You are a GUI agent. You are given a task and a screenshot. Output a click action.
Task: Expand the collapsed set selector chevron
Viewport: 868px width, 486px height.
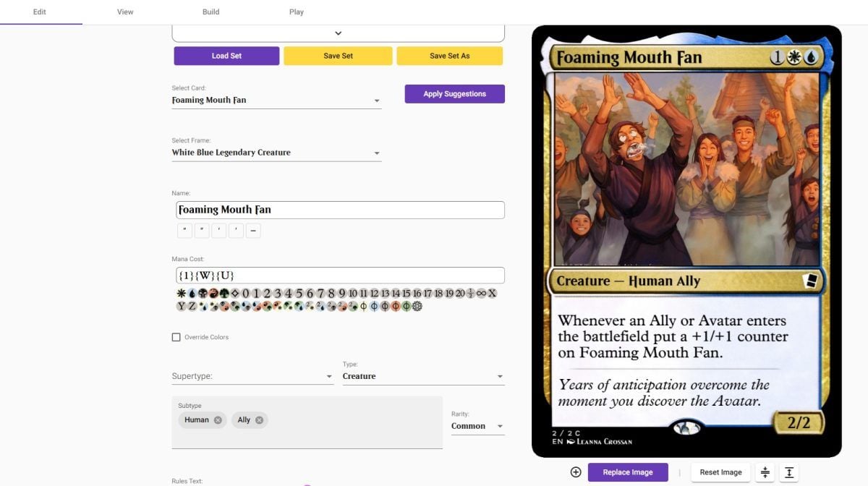(338, 33)
